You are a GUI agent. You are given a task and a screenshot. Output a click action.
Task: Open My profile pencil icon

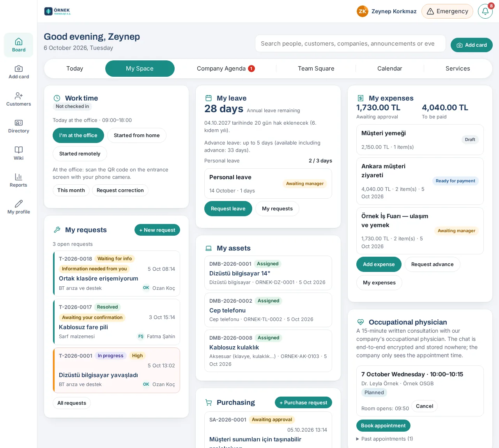click(18, 204)
